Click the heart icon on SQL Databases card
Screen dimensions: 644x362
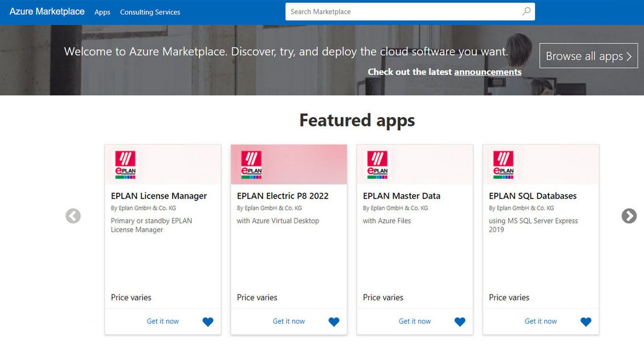coord(586,322)
